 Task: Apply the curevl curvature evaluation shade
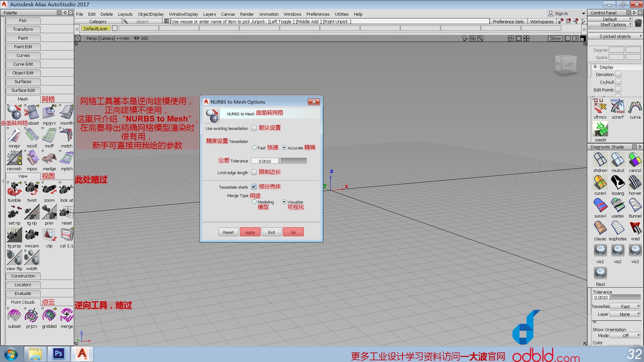(x=600, y=183)
